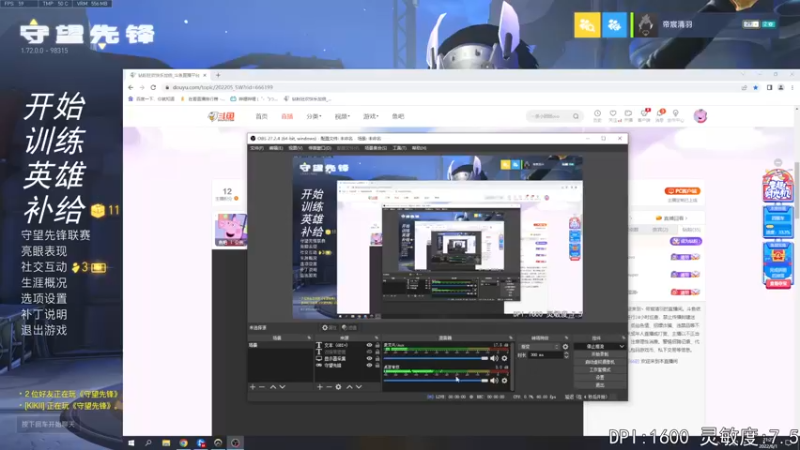Open first mixer channel gear settings
The height and width of the screenshot is (450, 800).
505,358
